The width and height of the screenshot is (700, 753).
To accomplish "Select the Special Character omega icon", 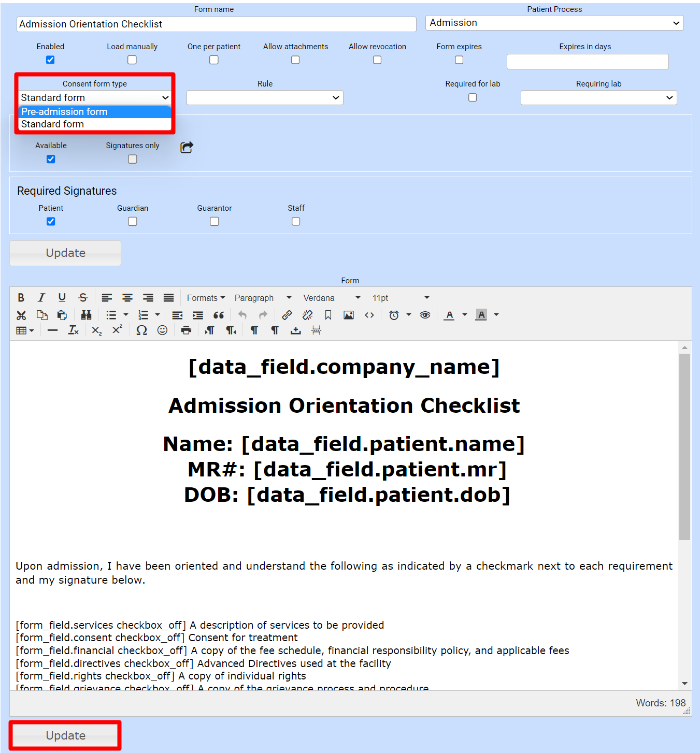I will coord(141,330).
